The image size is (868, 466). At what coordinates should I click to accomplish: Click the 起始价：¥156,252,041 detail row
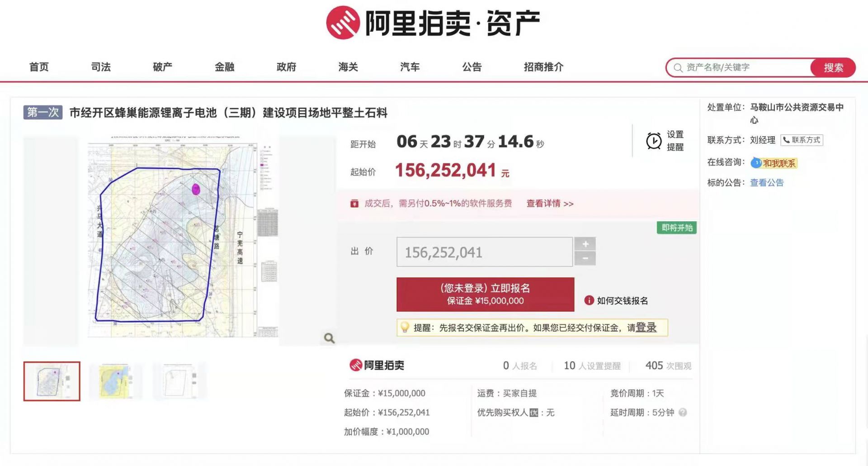tap(387, 413)
